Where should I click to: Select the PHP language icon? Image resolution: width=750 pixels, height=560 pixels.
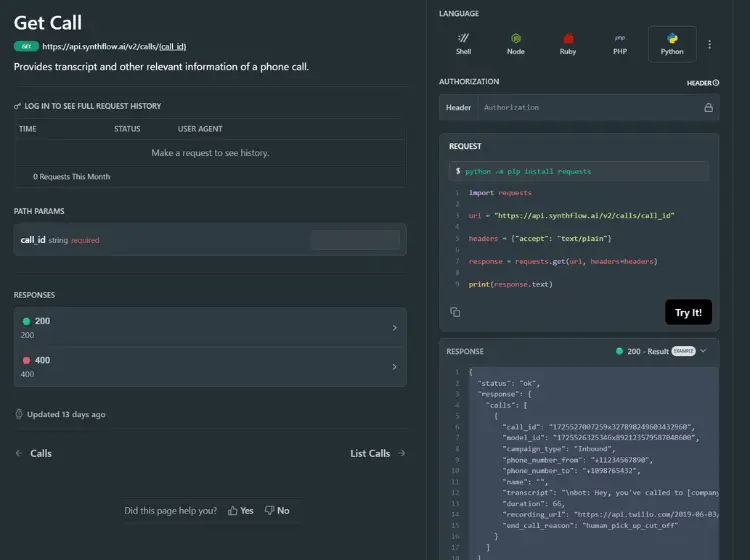point(620,38)
